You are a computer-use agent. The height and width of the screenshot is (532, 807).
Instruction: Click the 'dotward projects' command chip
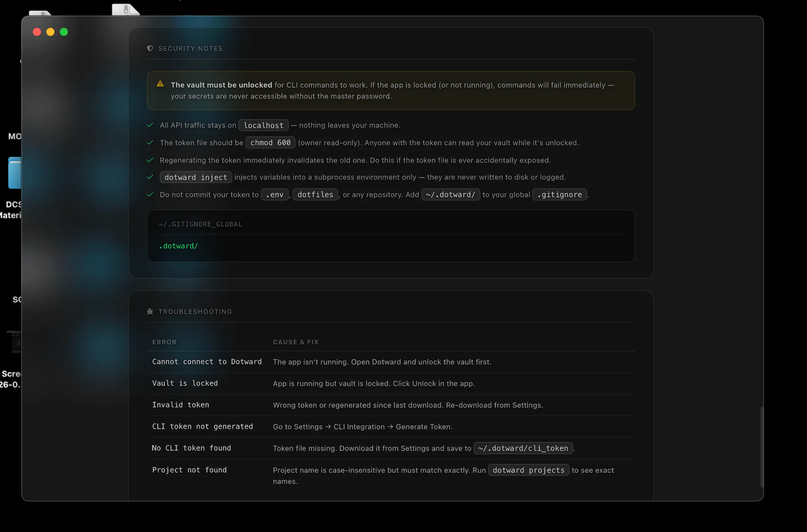pyautogui.click(x=529, y=470)
